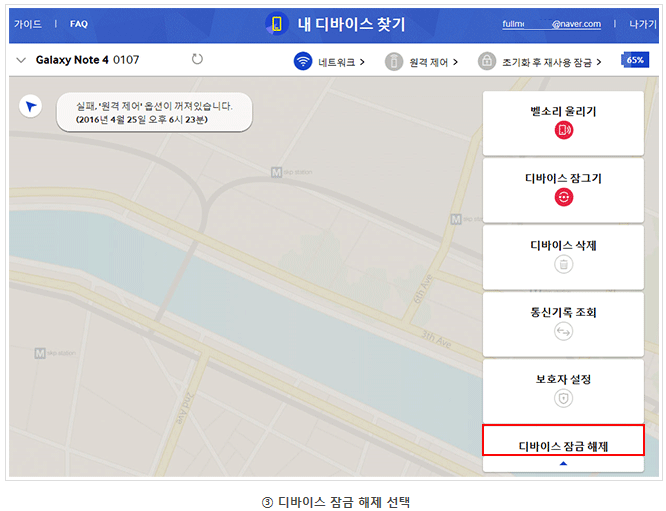Click the gray remote control icon
666x511 pixels.
(x=394, y=62)
